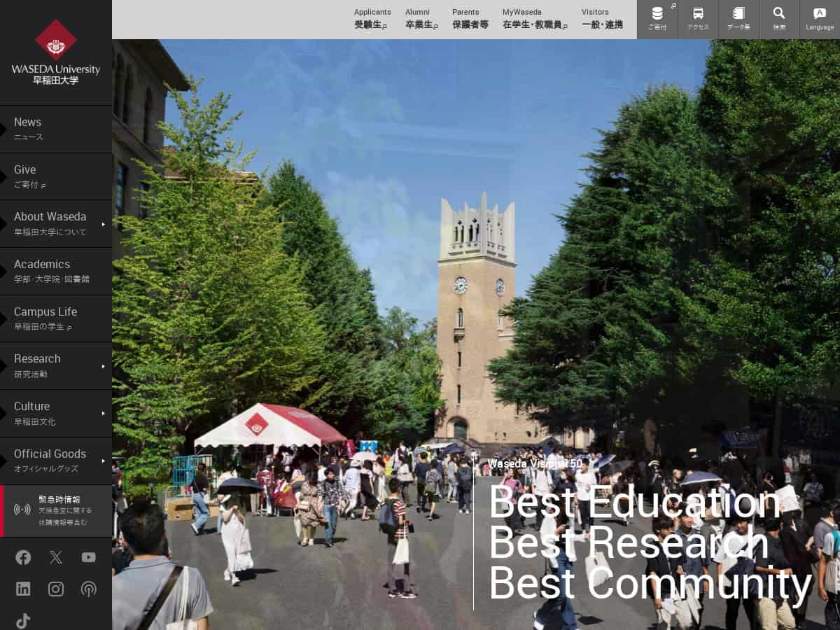Open the Academics sidebar link
Screen dimensions: 840x630
55,271
